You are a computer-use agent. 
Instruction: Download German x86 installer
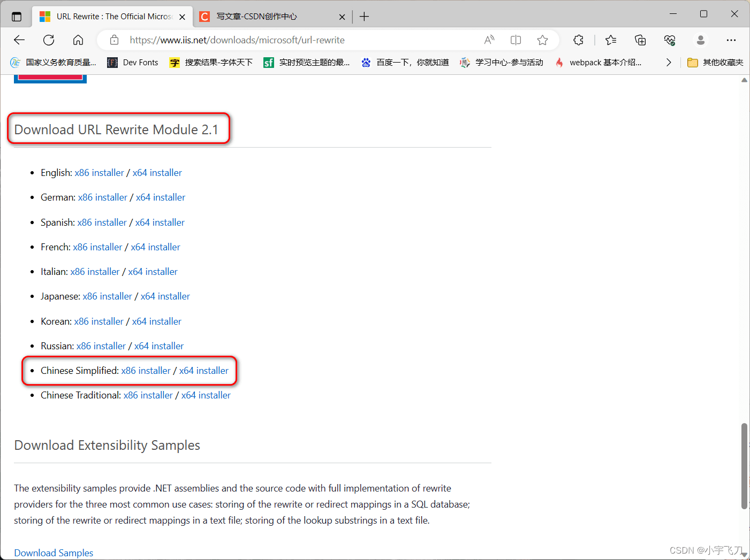coord(103,197)
